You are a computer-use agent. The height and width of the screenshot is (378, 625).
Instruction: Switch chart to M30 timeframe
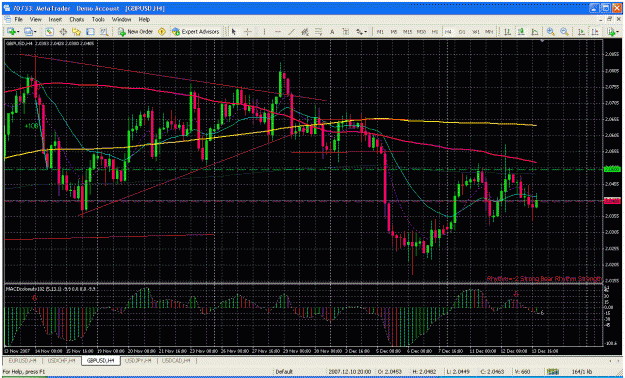(x=421, y=32)
